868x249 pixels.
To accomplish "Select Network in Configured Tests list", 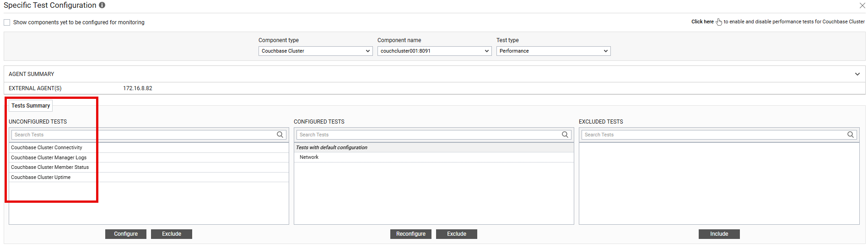I will point(309,157).
